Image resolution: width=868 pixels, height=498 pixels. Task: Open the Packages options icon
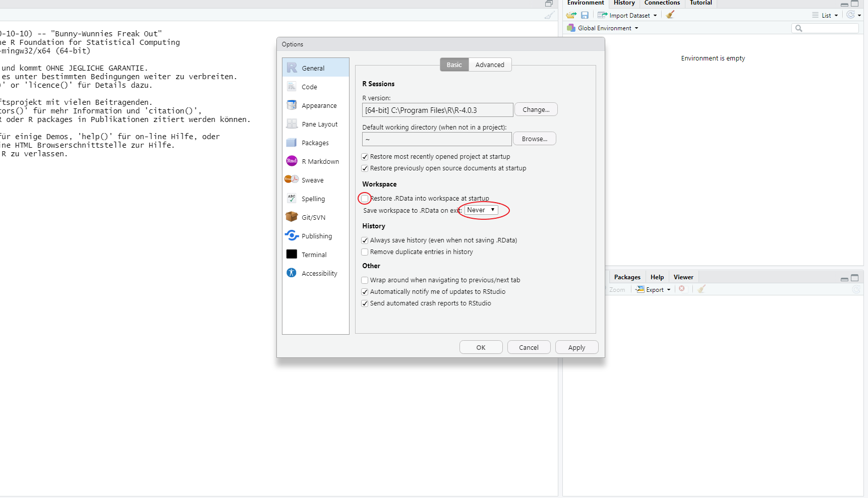292,143
